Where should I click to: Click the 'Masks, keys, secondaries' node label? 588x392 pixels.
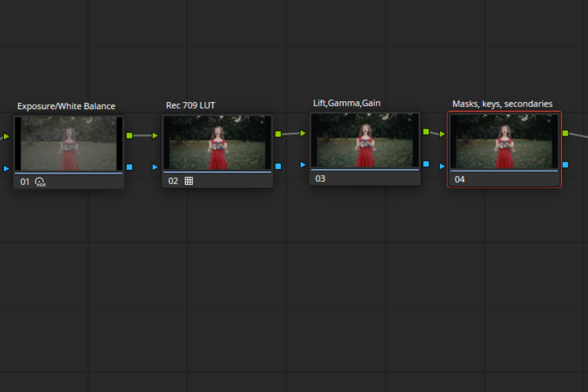point(503,104)
